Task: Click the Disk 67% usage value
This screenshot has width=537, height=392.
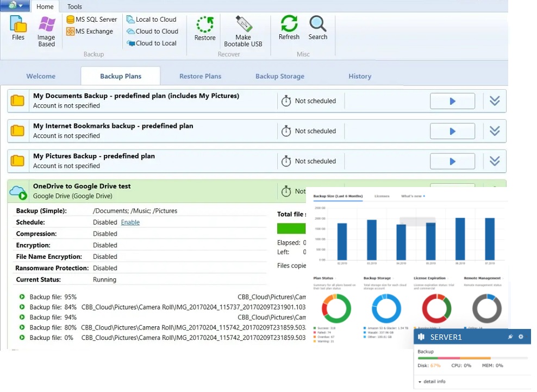Action: [x=435, y=365]
